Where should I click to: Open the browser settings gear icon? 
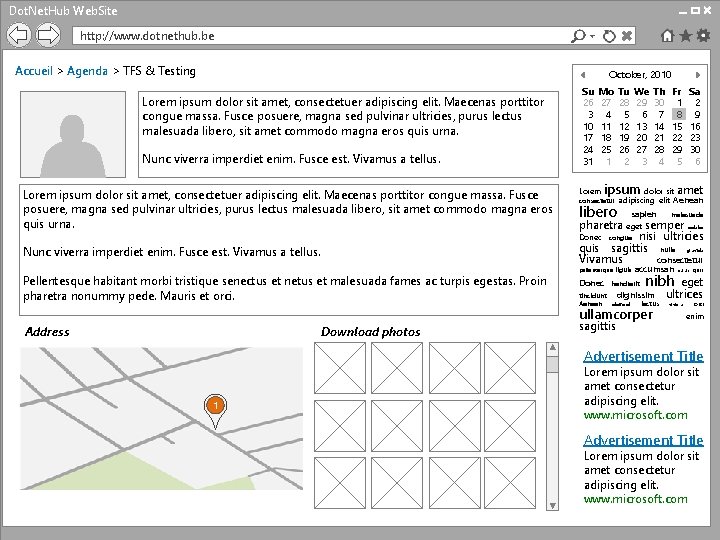tap(703, 36)
